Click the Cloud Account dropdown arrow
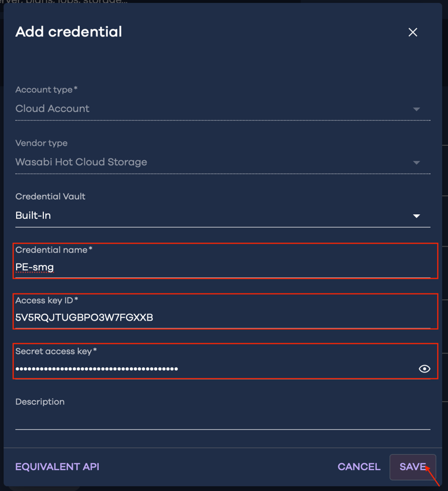Viewport: 448px width, 491px height. [417, 108]
